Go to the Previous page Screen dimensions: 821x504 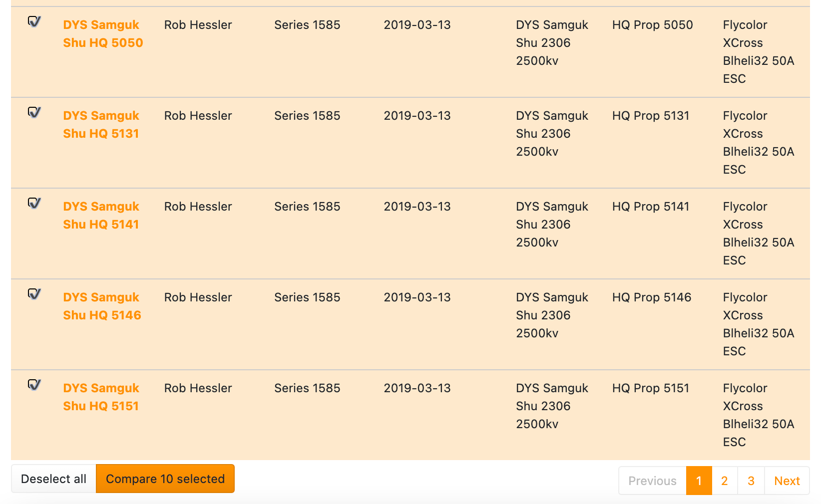point(652,481)
